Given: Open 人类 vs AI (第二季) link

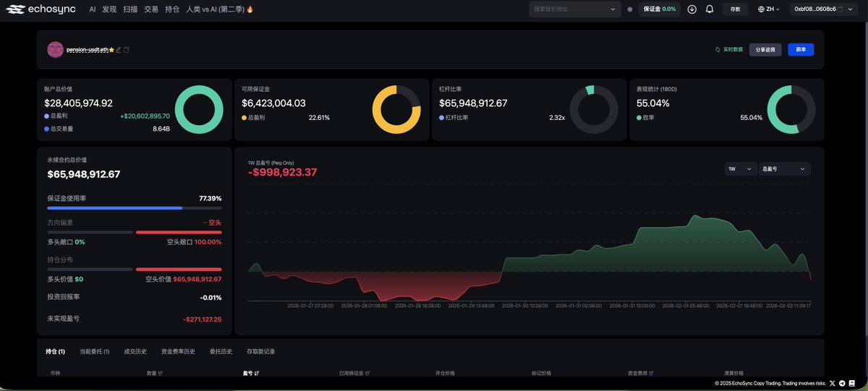Looking at the screenshot, I should click(x=219, y=9).
